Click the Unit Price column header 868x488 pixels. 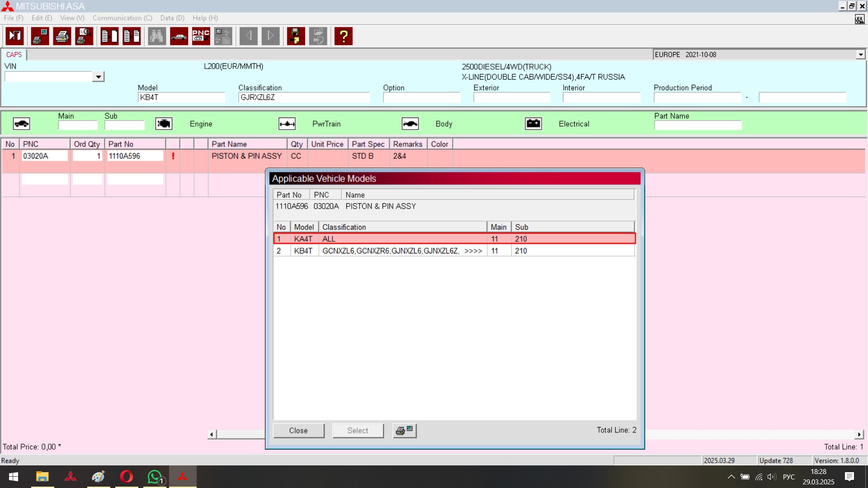(328, 144)
